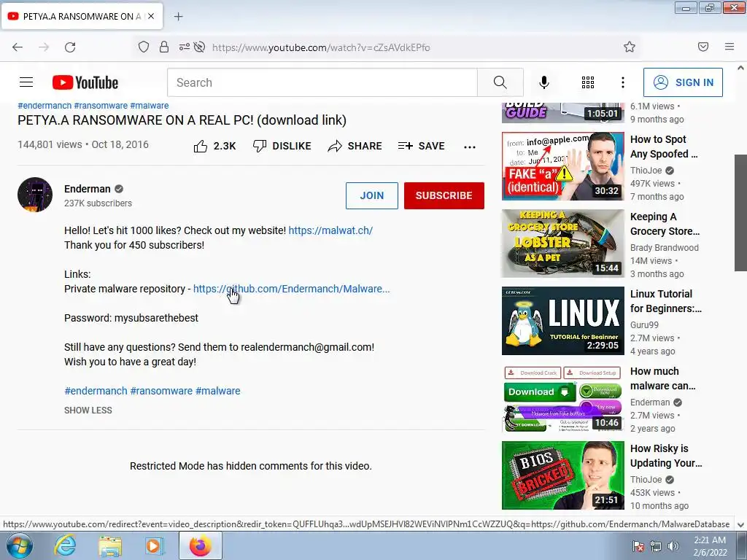Image resolution: width=747 pixels, height=560 pixels.
Task: Open the Windows Start menu
Action: [x=19, y=545]
